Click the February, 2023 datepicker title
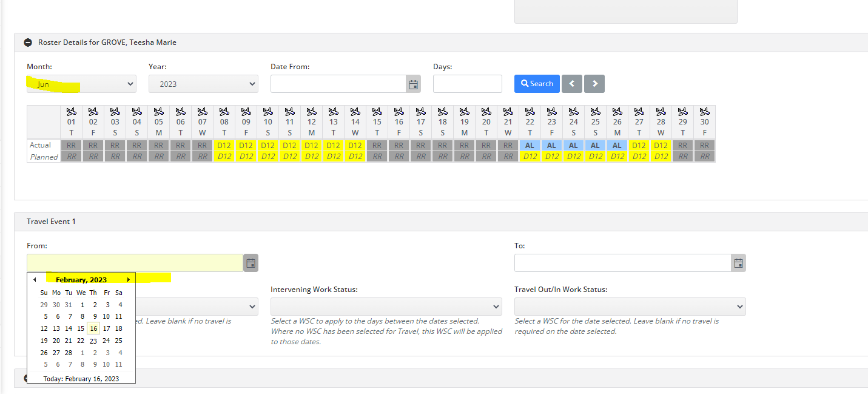The image size is (868, 394). coord(81,280)
